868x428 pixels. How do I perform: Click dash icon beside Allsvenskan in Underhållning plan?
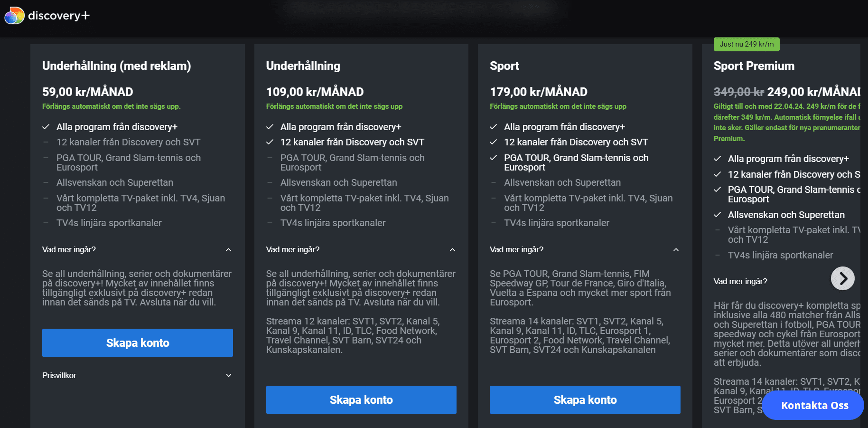[270, 182]
